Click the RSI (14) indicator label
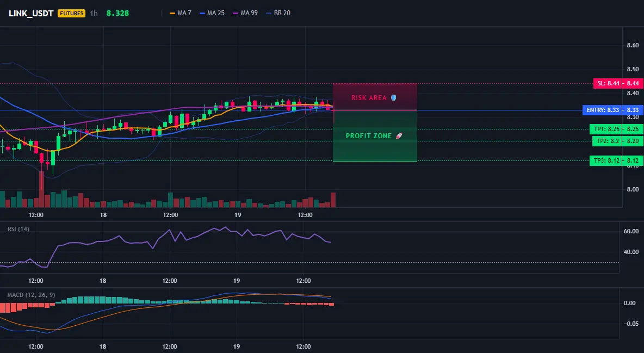Viewport: 644px width, 353px height. click(x=18, y=229)
